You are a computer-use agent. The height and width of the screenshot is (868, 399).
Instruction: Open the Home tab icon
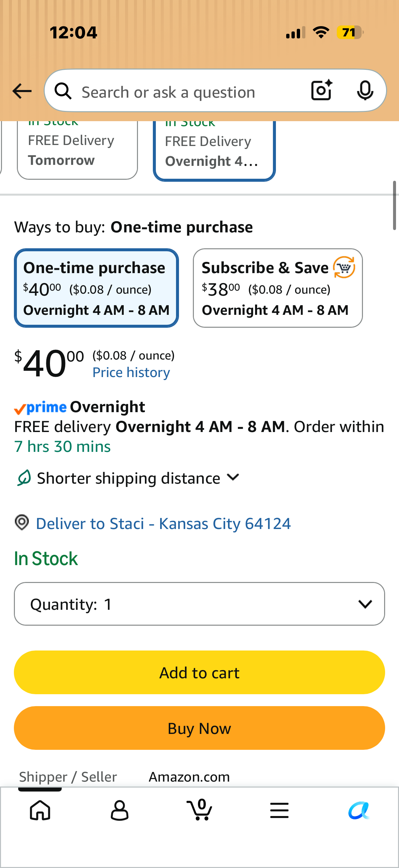point(40,810)
